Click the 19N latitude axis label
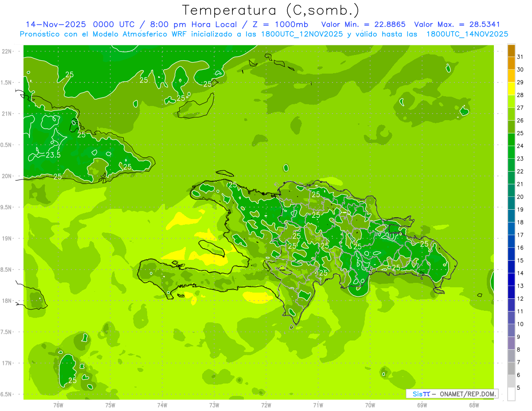This screenshot has width=532, height=411. (7, 239)
